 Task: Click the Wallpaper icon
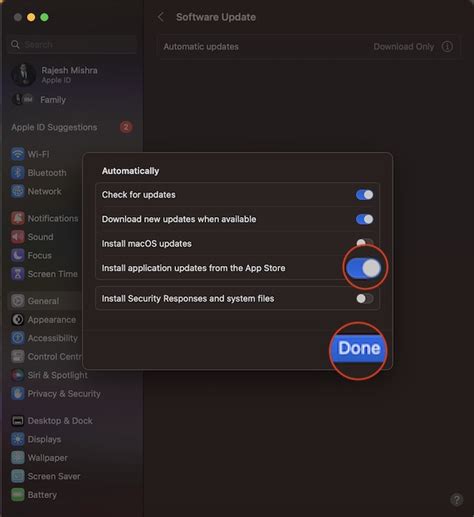(x=18, y=458)
